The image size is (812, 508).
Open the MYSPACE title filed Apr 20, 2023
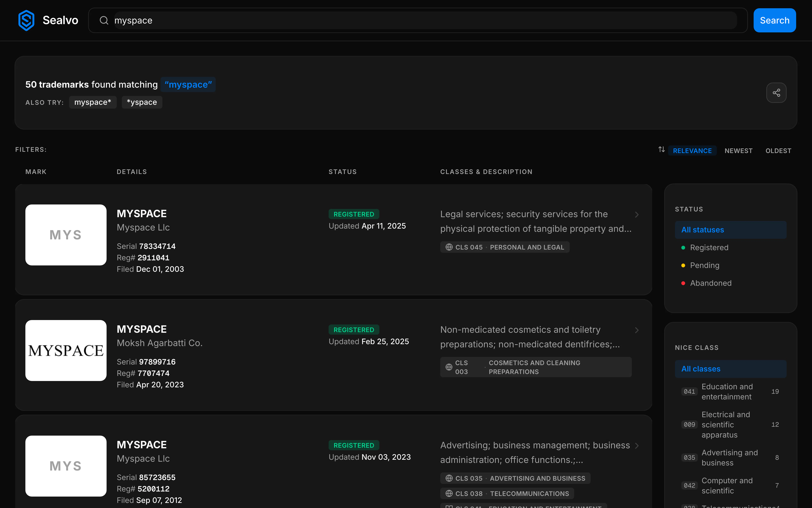[142, 329]
